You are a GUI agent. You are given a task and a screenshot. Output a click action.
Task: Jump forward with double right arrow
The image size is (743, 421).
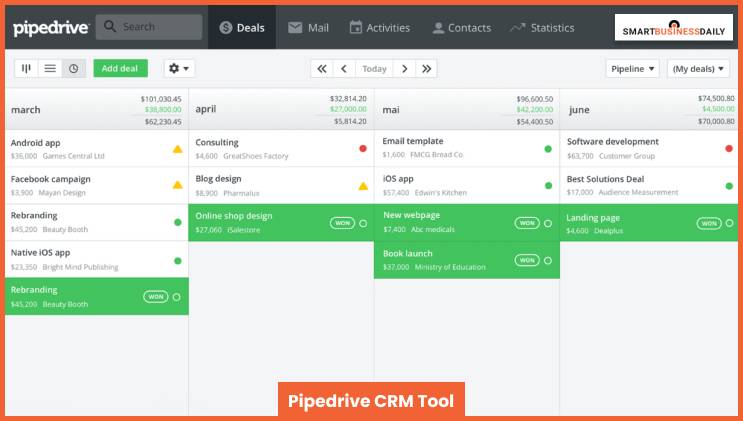pos(426,69)
